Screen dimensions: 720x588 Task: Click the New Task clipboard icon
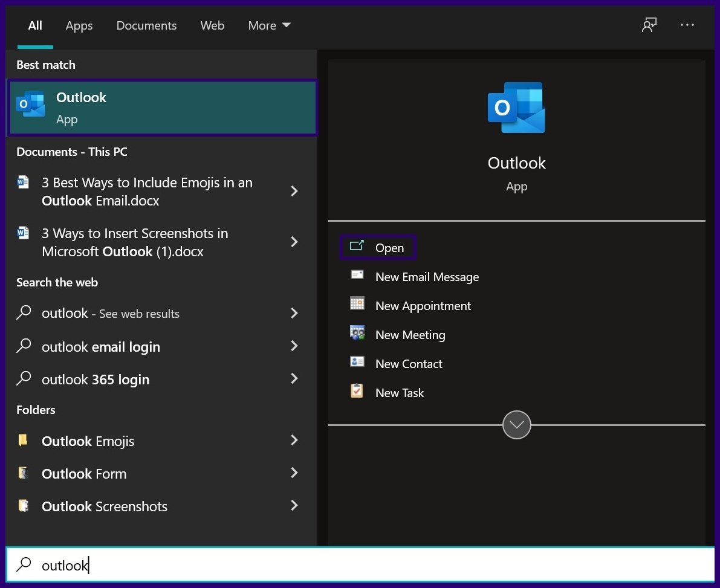(x=357, y=391)
